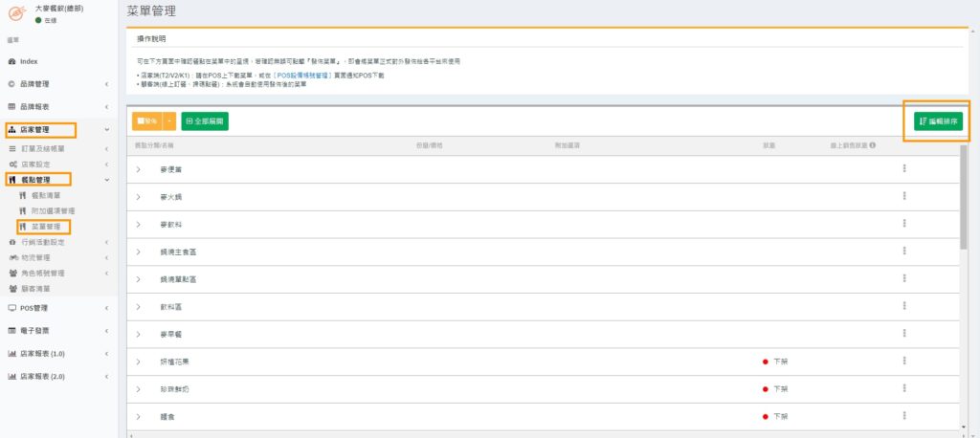980x438 pixels.
Task: Go to 餐點清單 in the sidebar
Action: pyautogui.click(x=52, y=195)
